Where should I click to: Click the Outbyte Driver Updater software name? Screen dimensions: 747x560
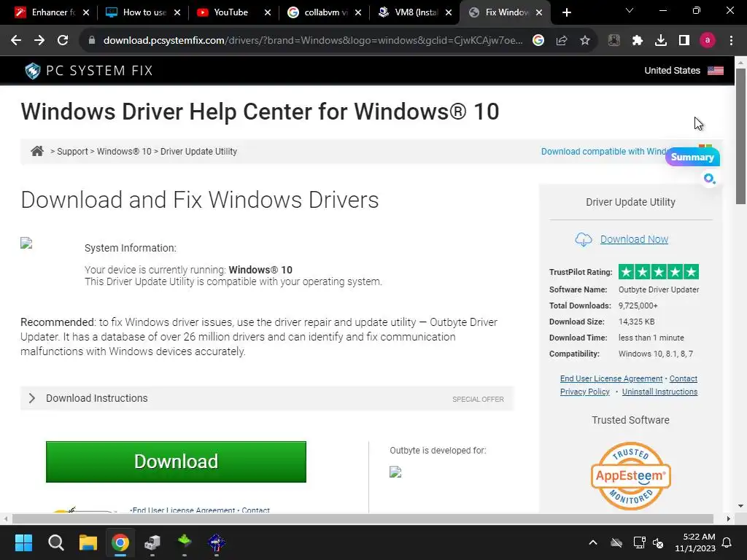click(659, 289)
